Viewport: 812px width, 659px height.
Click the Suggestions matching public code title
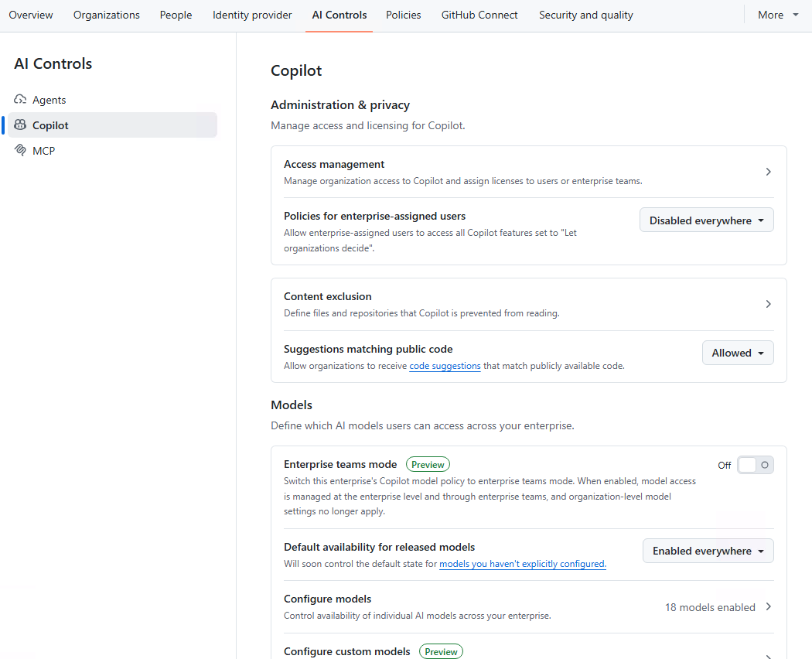[368, 349]
